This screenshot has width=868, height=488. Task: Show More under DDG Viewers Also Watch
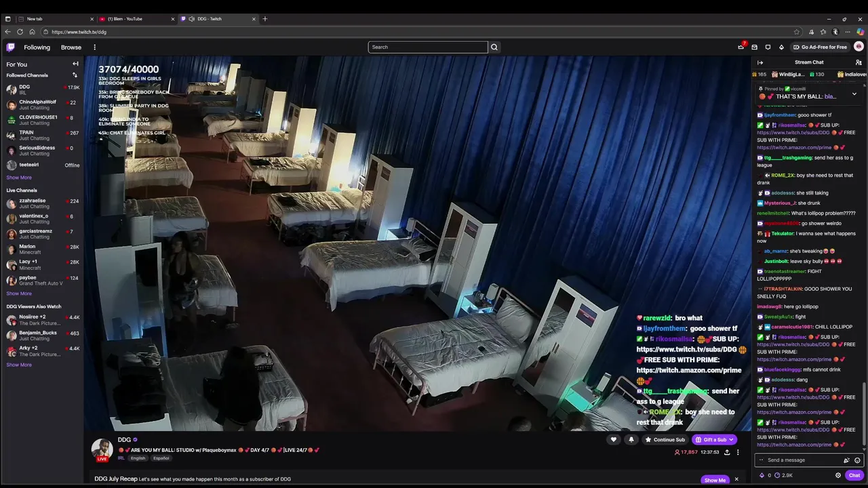click(19, 365)
